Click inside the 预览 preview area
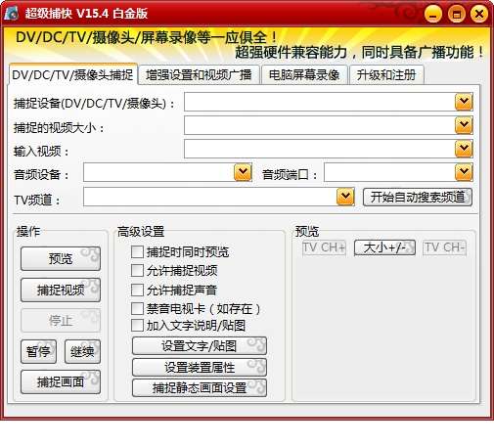The width and height of the screenshot is (494, 448). click(x=384, y=328)
